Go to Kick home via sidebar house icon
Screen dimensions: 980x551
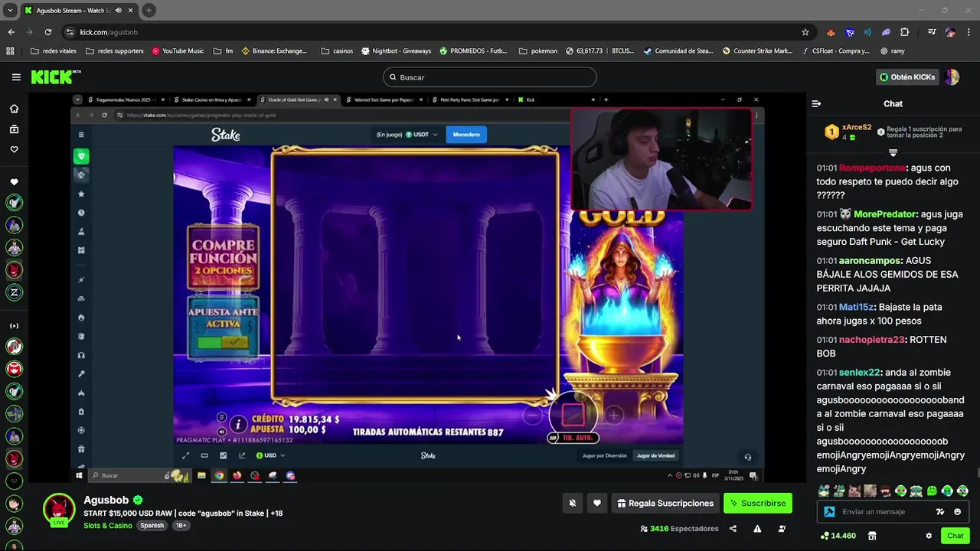(x=14, y=109)
